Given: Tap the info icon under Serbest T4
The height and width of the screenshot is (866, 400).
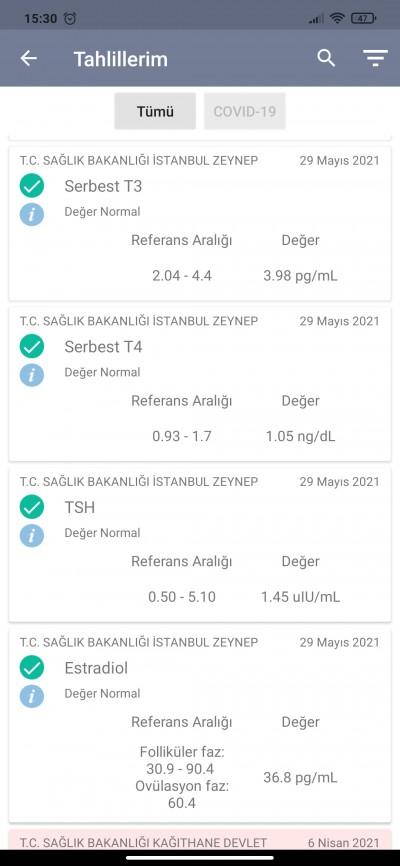Looking at the screenshot, I should pos(32,374).
